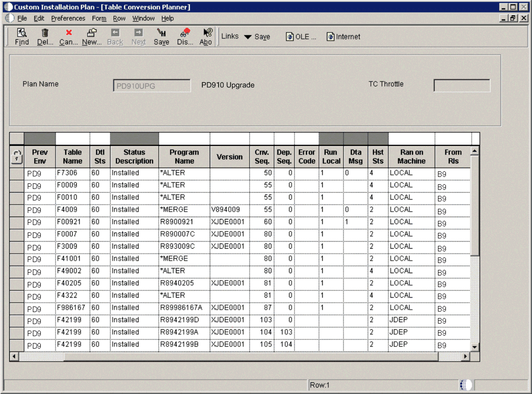The image size is (532, 394).
Task: Open the Row menu
Action: pos(119,19)
